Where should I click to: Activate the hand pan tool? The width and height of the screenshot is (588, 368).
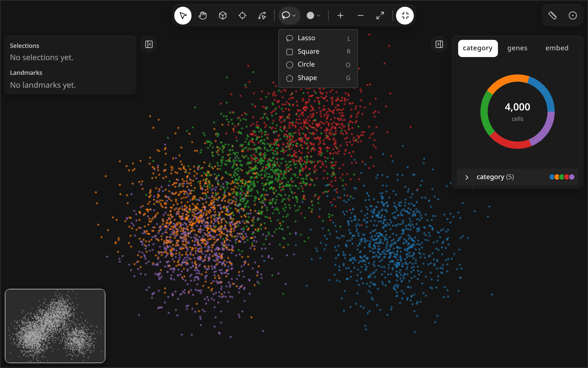pyautogui.click(x=203, y=16)
